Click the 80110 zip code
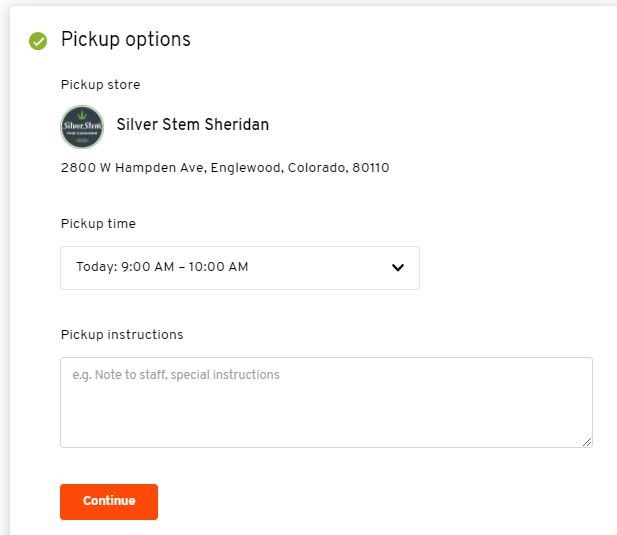The width and height of the screenshot is (617, 535). [x=371, y=168]
